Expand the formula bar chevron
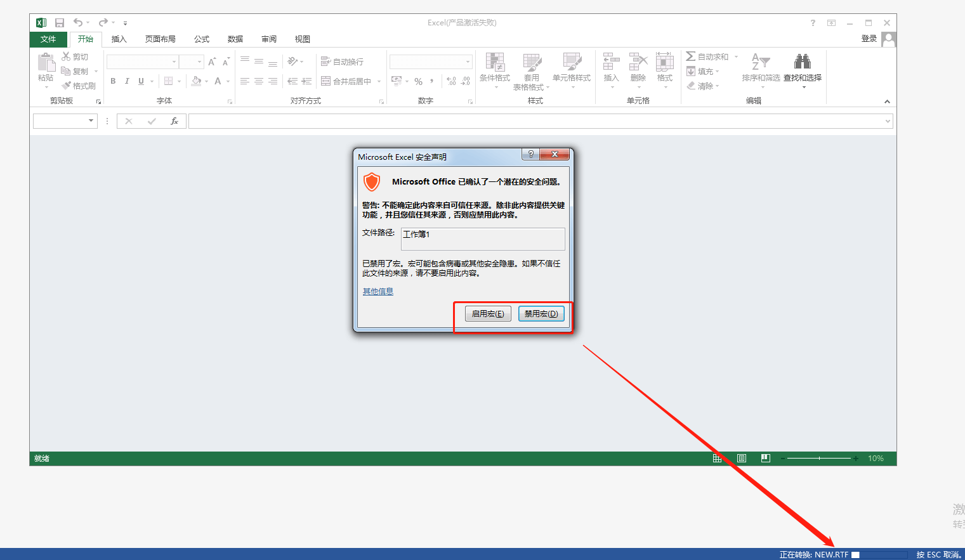 coord(888,121)
